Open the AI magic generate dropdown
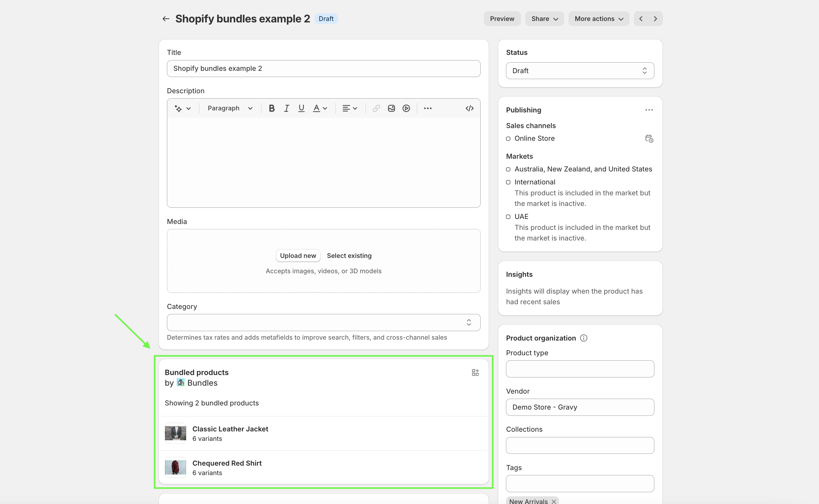The image size is (819, 504). [x=183, y=108]
